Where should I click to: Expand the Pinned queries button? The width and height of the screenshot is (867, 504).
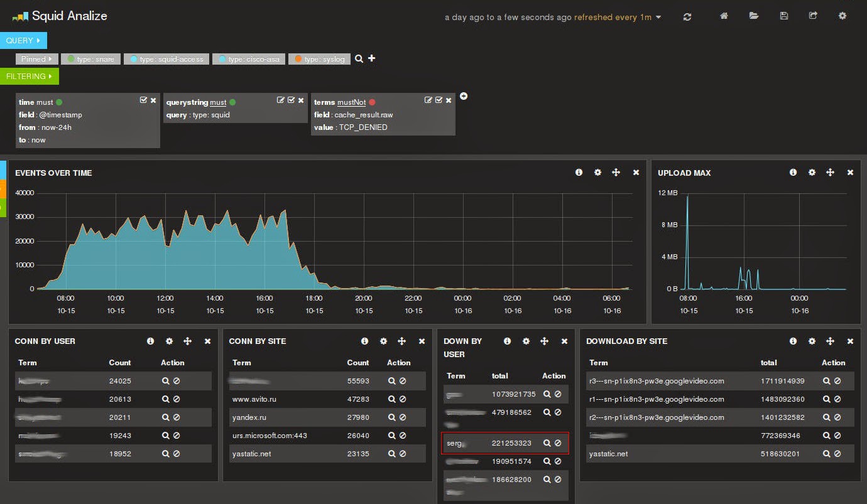pyautogui.click(x=37, y=59)
